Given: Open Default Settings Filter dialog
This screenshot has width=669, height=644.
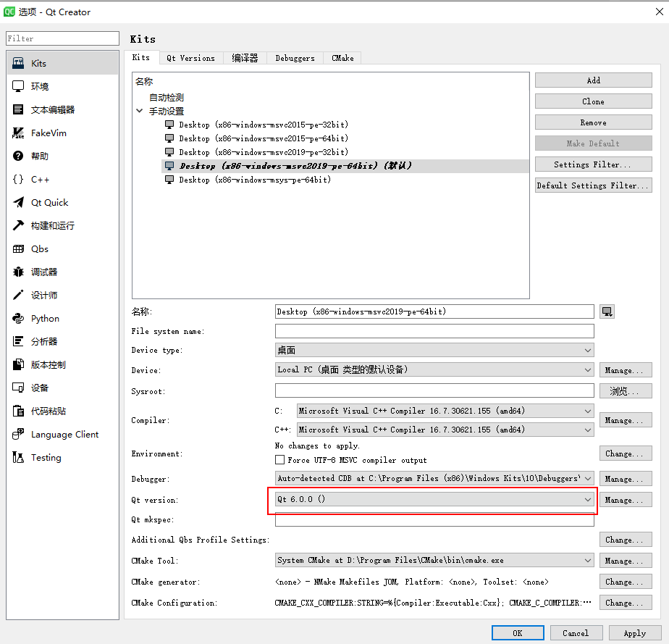Looking at the screenshot, I should click(594, 185).
